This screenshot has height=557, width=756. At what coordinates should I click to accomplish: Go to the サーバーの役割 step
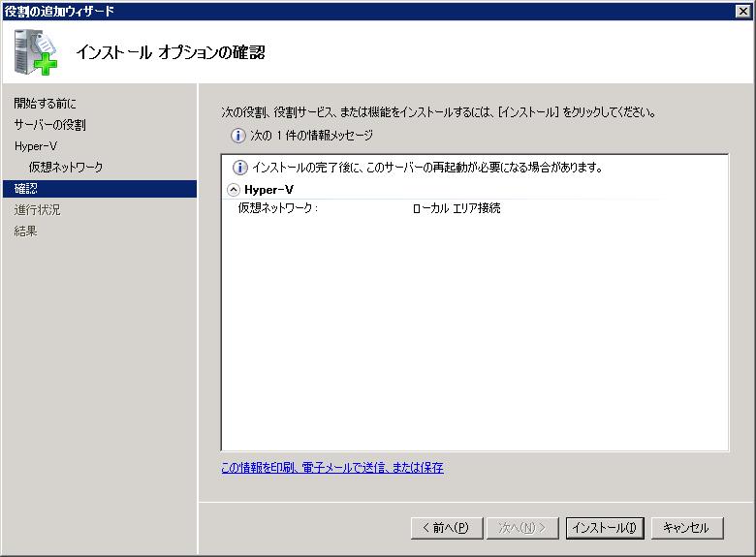tap(50, 125)
